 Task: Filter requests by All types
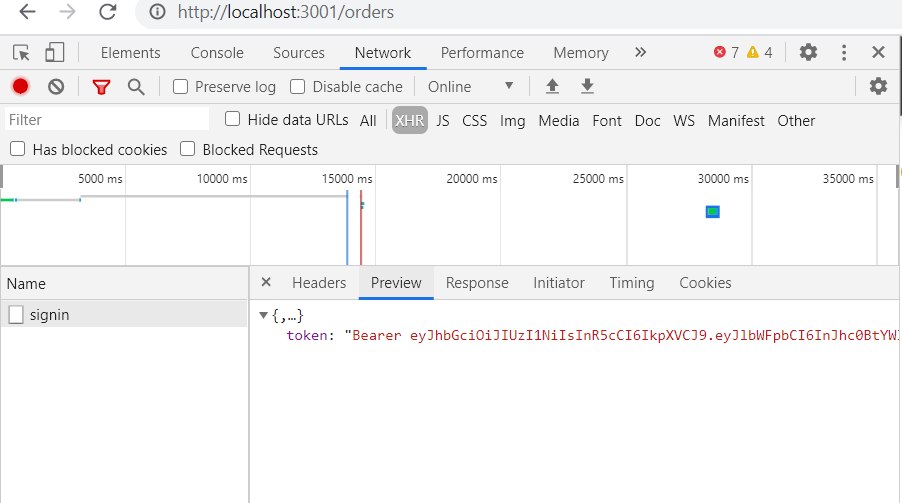tap(368, 120)
